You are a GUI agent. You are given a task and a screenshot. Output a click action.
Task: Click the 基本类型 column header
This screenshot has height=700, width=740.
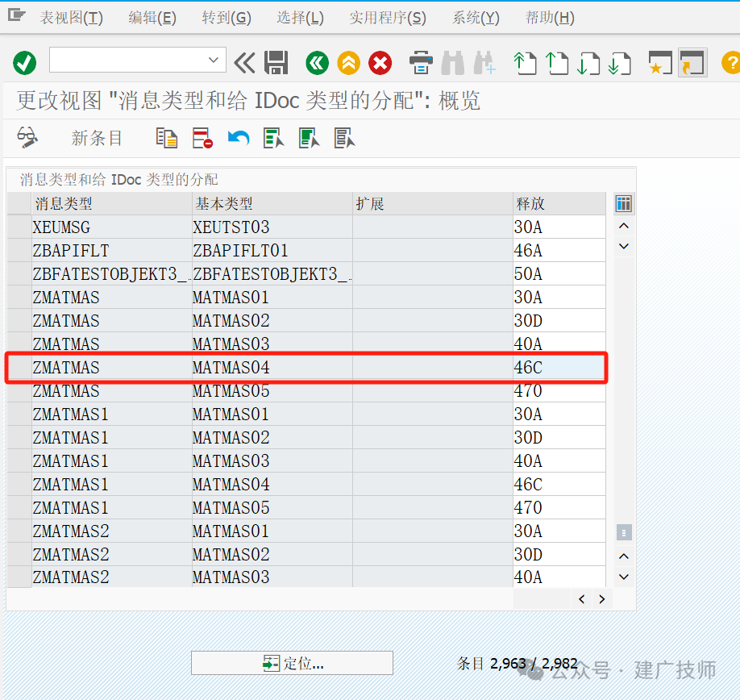point(272,204)
